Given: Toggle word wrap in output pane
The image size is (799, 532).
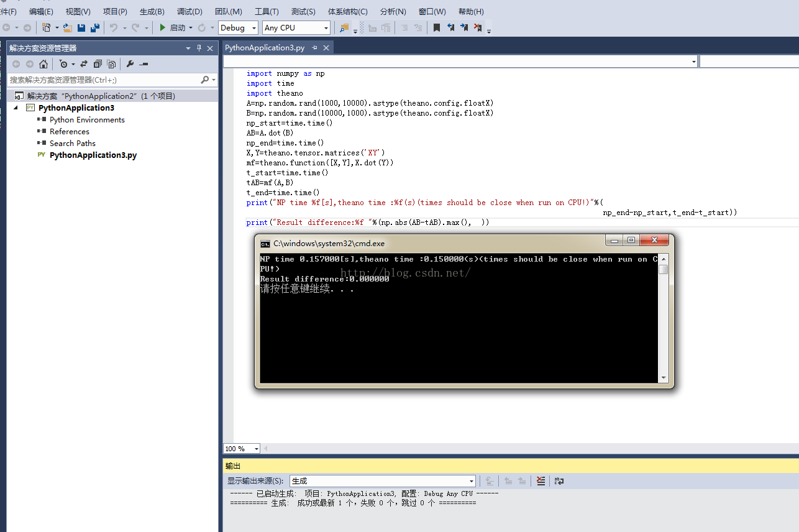Looking at the screenshot, I should pos(559,480).
